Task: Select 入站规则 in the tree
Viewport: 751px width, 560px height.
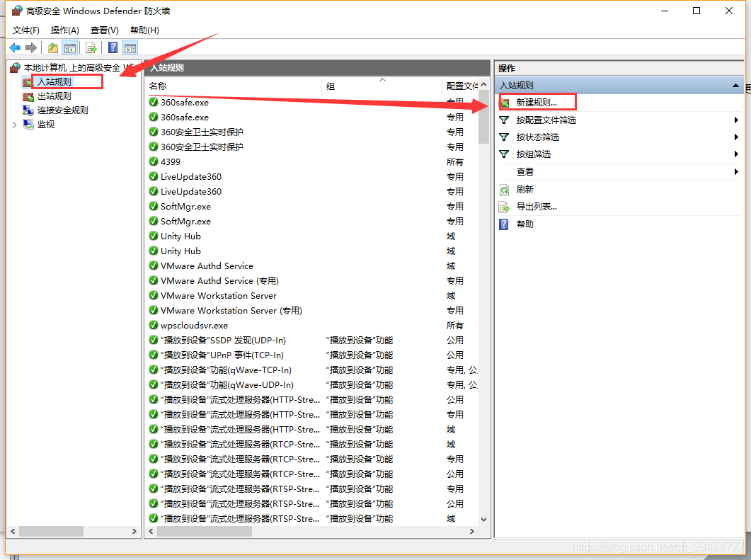Action: 54,82
